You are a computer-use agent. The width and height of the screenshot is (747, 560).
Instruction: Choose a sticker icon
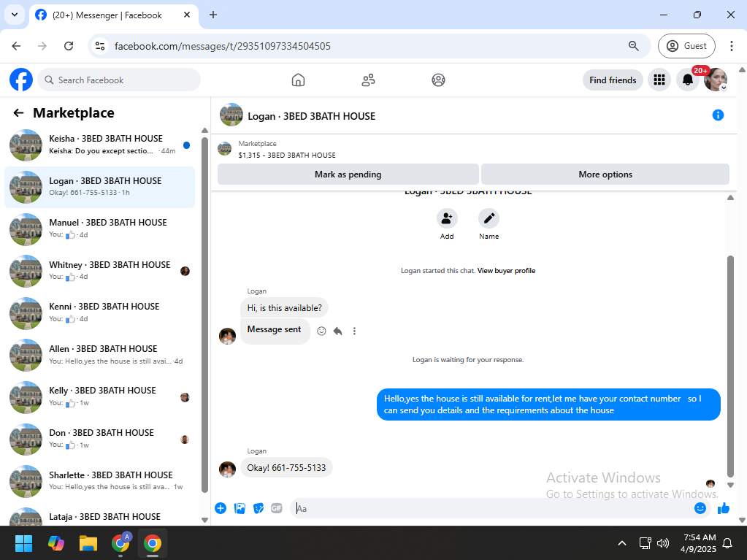click(x=258, y=508)
